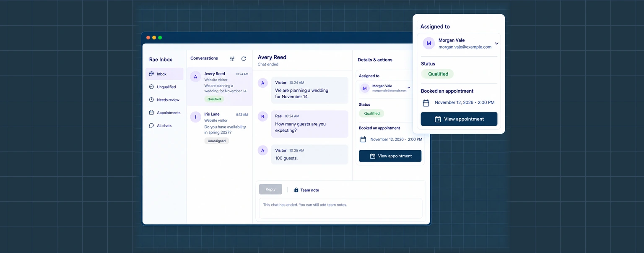The width and height of the screenshot is (644, 253).
Task: Click the "I" avatar for Iris Lane
Action: pos(195,117)
